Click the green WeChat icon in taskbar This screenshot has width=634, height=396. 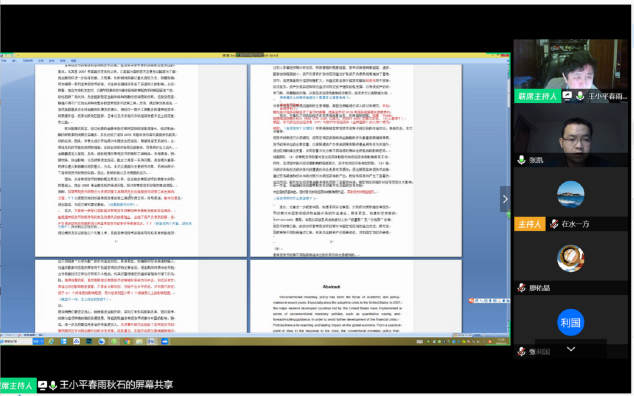(114, 341)
